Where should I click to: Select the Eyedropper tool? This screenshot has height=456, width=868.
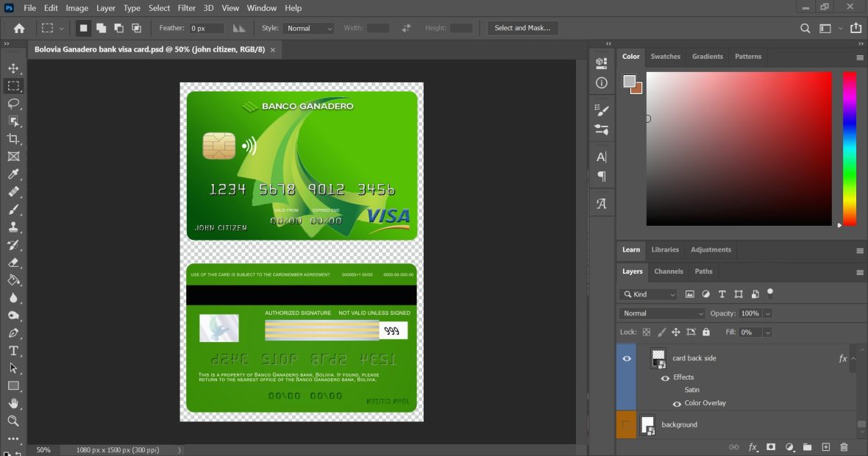13,174
